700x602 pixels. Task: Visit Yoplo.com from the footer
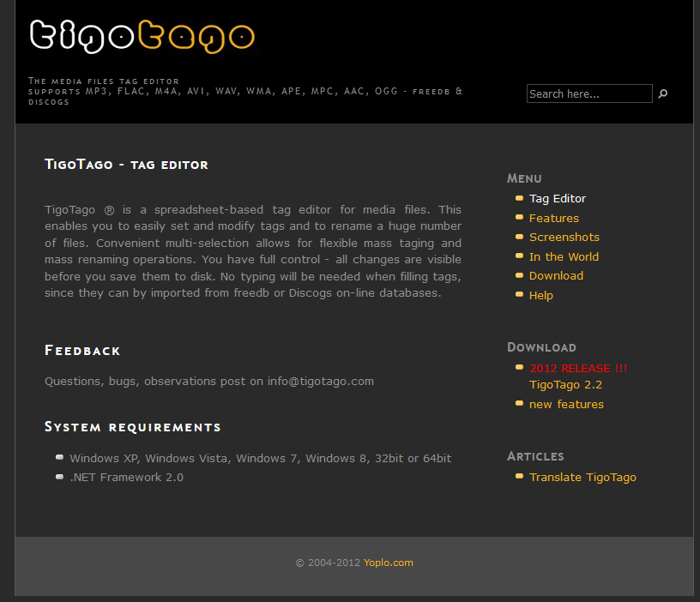[x=388, y=563]
